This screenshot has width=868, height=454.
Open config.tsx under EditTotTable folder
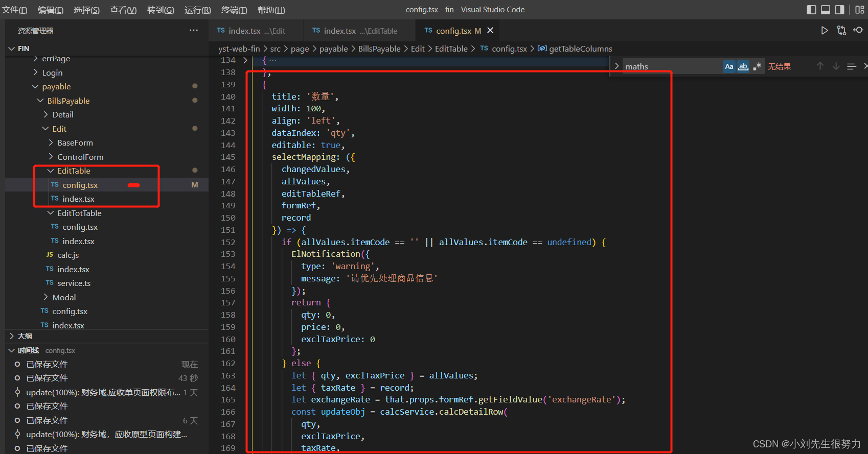click(x=80, y=227)
